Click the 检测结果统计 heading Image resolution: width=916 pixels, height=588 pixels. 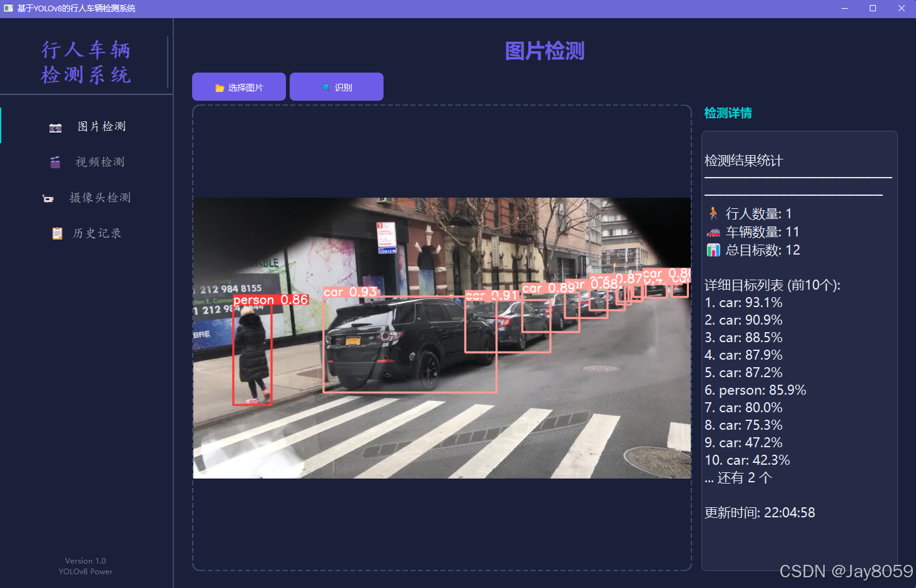click(744, 161)
